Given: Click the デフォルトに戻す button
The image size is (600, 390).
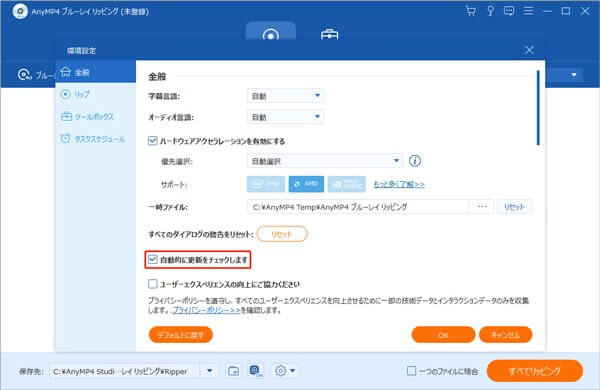Looking at the screenshot, I should click(181, 335).
